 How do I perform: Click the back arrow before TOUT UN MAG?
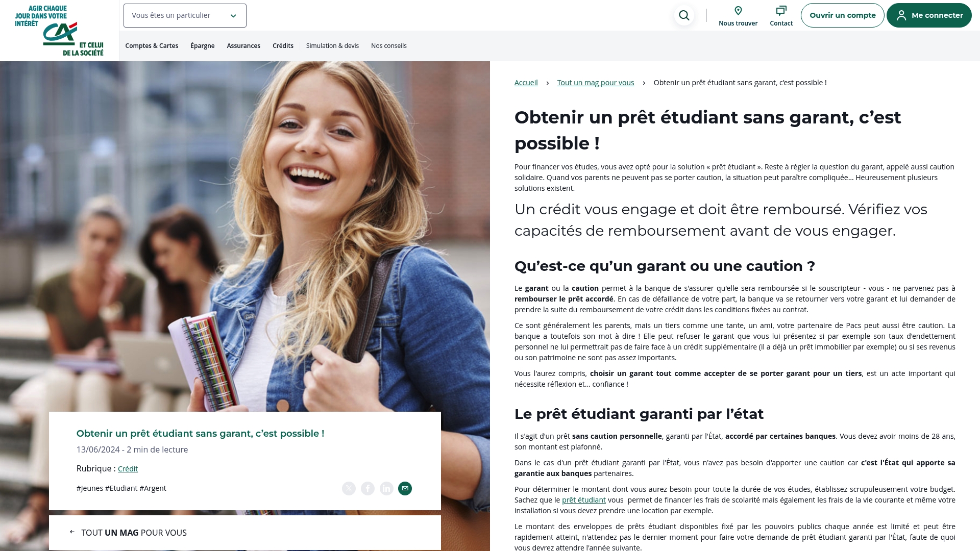click(72, 532)
